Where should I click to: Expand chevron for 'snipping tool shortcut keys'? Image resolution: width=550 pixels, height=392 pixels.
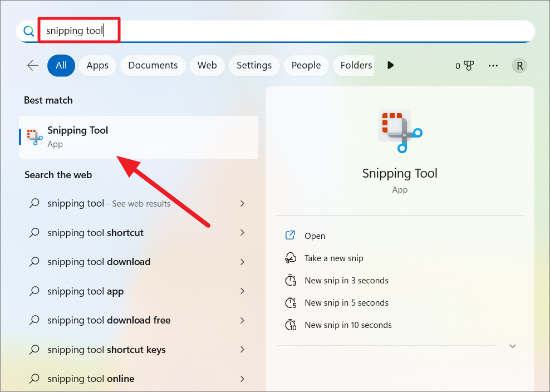242,349
